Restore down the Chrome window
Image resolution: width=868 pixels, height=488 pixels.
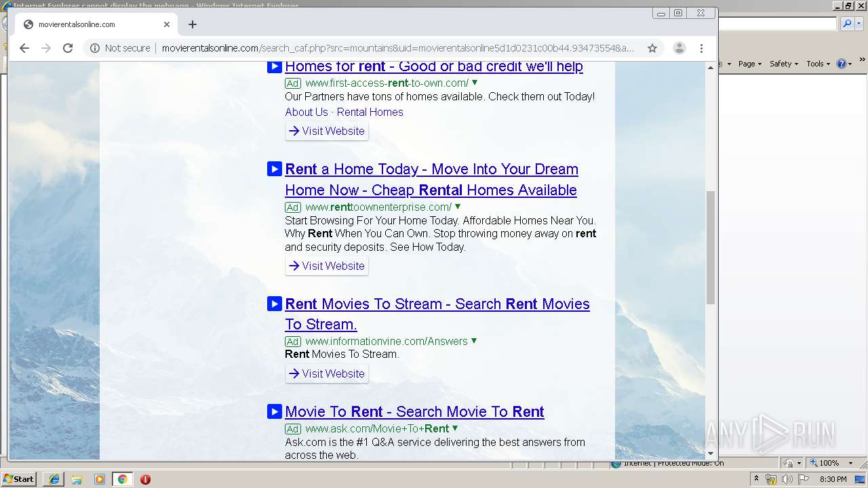678,13
